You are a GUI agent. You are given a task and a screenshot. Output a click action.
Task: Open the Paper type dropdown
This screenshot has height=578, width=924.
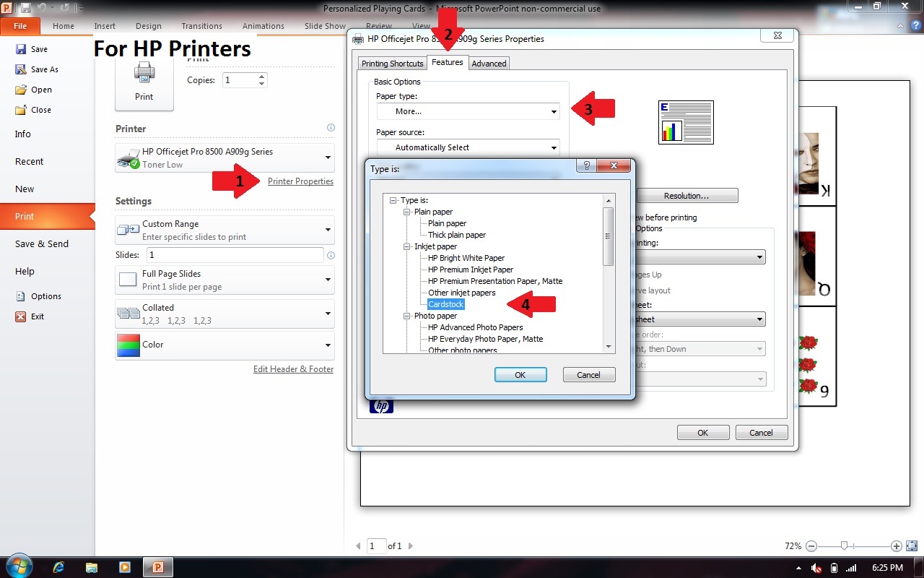pyautogui.click(x=468, y=111)
